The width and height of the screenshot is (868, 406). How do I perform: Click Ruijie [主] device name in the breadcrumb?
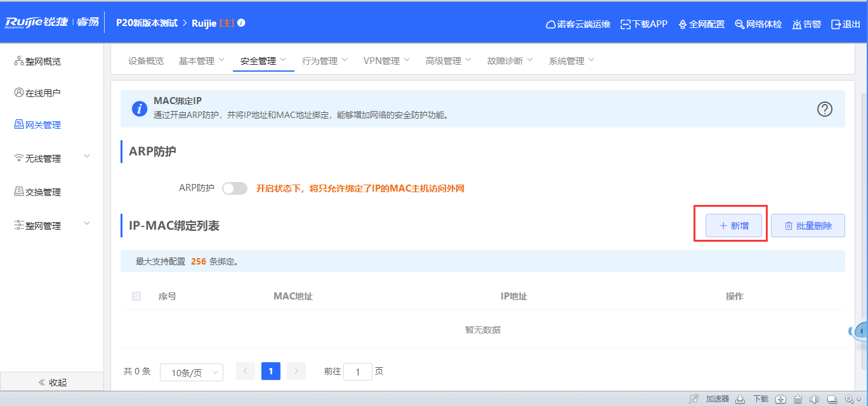213,23
